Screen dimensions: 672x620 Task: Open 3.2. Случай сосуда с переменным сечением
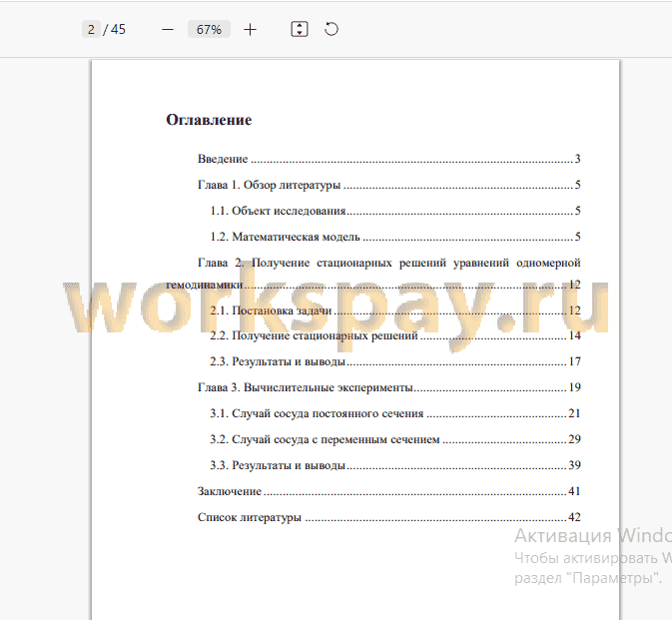tap(395, 439)
